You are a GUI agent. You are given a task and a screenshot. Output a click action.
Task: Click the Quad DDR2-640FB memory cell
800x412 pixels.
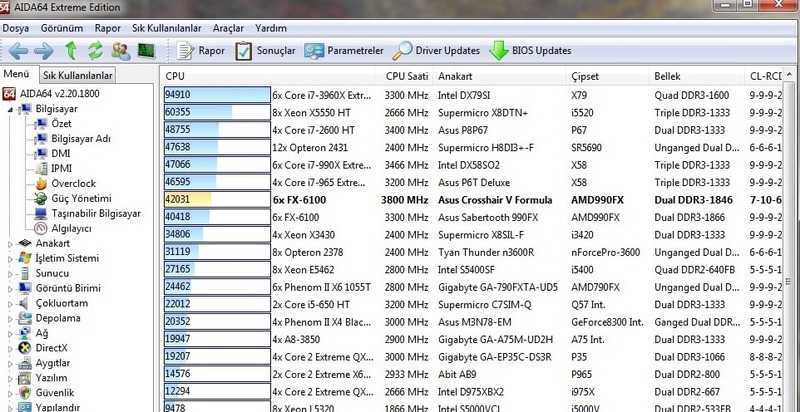694,270
